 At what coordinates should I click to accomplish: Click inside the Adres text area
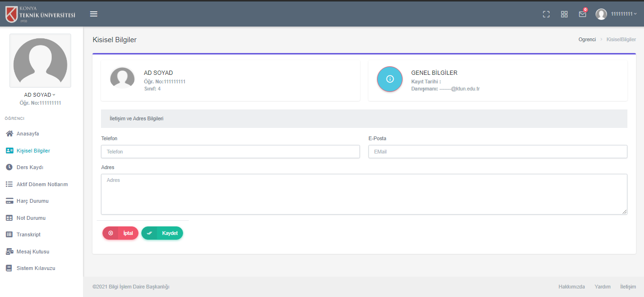364,194
